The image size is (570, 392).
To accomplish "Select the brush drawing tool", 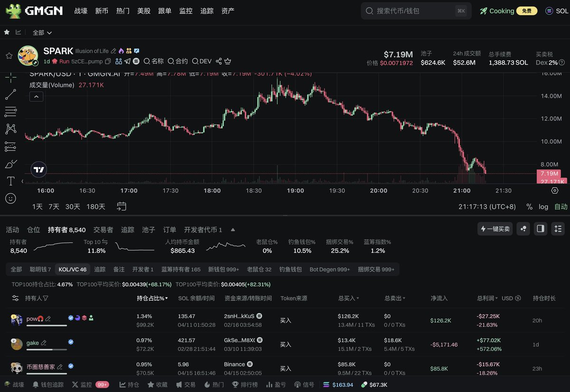I will click(x=10, y=164).
